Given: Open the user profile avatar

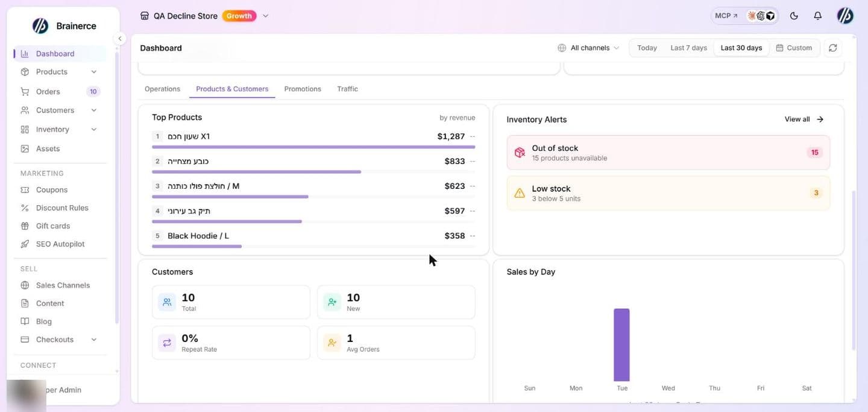Looking at the screenshot, I should pyautogui.click(x=845, y=16).
